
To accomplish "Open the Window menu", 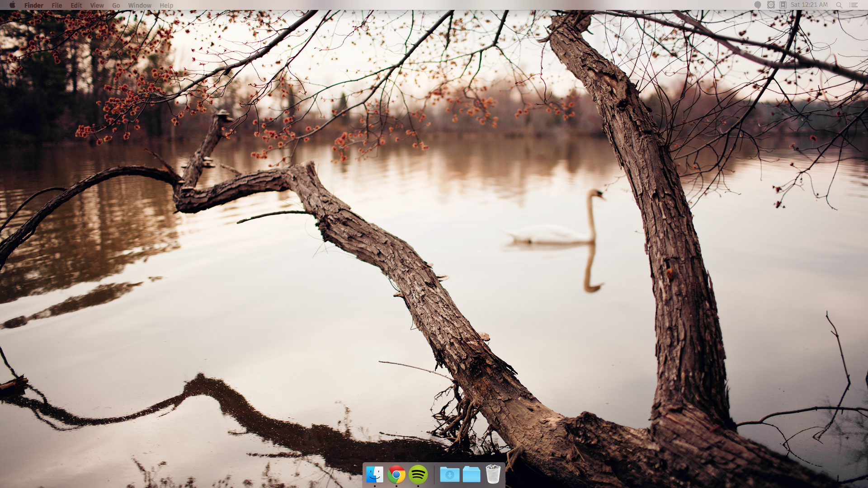I will pos(140,5).
